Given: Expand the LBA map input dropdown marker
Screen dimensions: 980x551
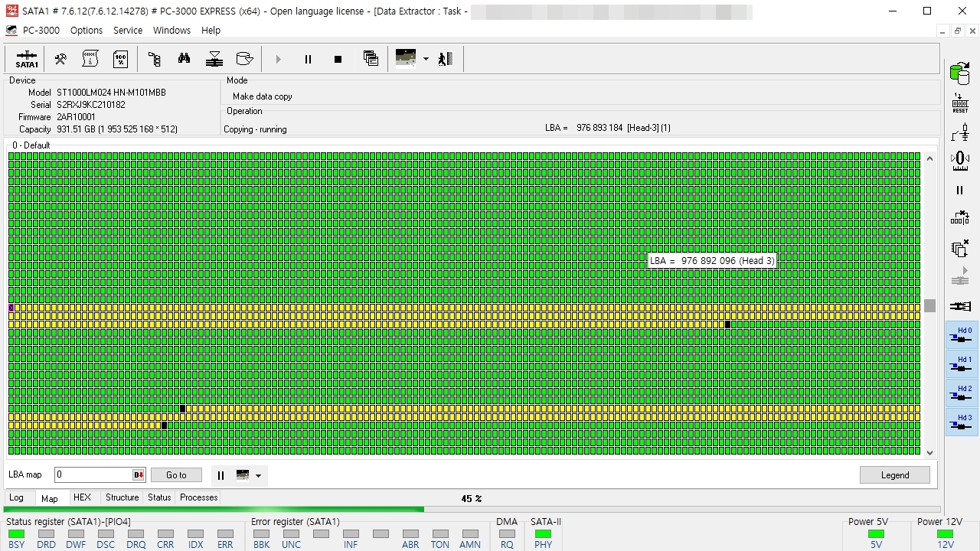Looking at the screenshot, I should tap(139, 475).
